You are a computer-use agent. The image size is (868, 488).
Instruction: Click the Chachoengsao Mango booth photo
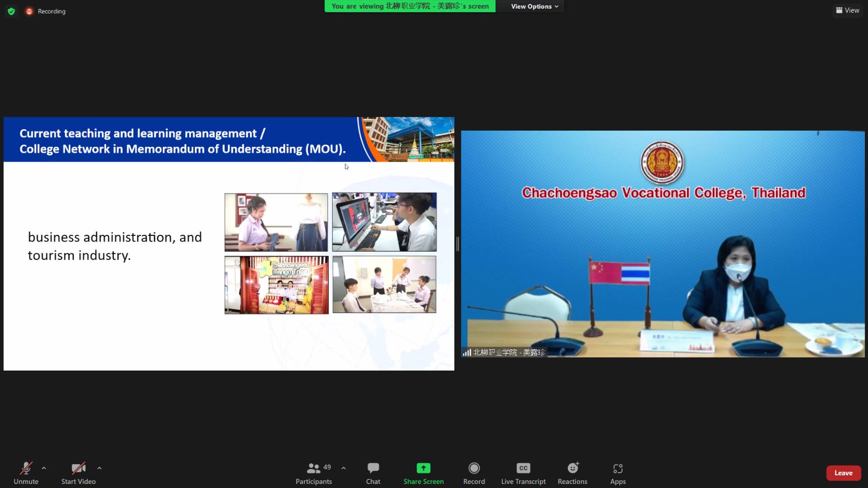(276, 285)
